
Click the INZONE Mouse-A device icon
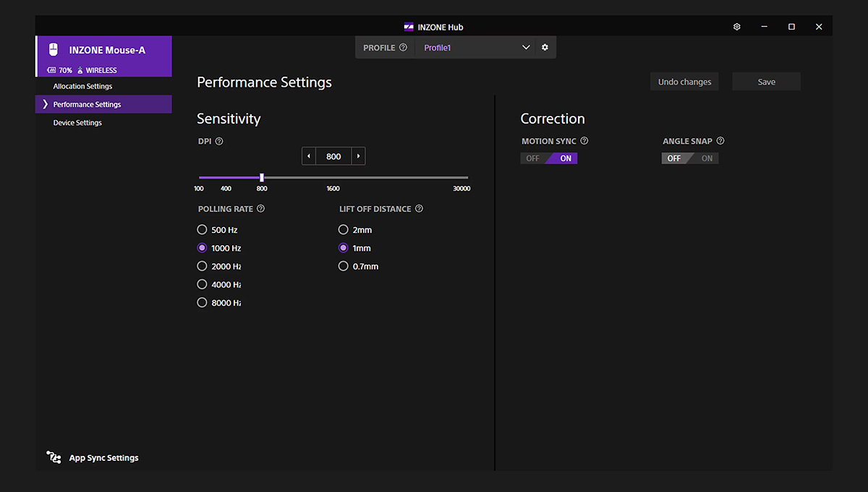pyautogui.click(x=53, y=50)
